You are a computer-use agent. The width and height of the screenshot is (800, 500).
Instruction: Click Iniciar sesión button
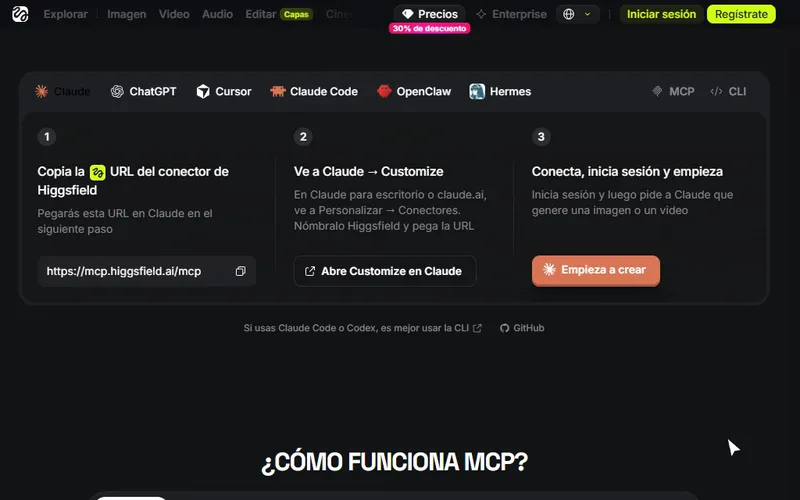click(661, 14)
